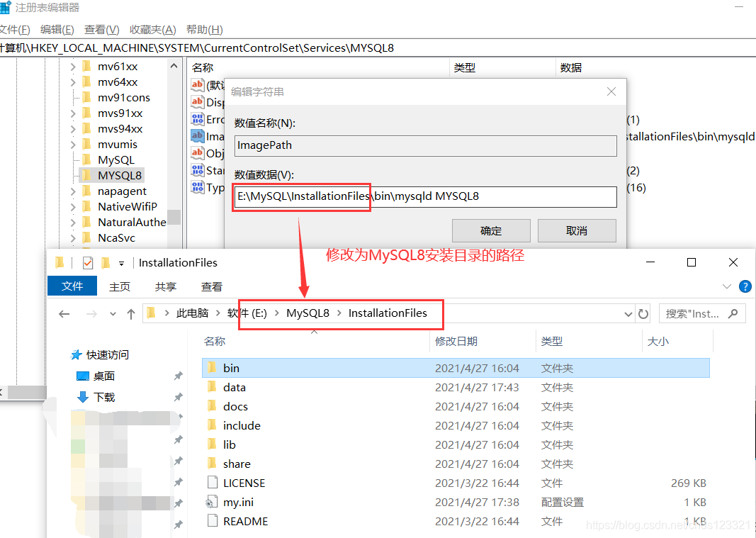The width and height of the screenshot is (756, 538).
Task: Click the ImagePath string value icon
Action: point(197,136)
